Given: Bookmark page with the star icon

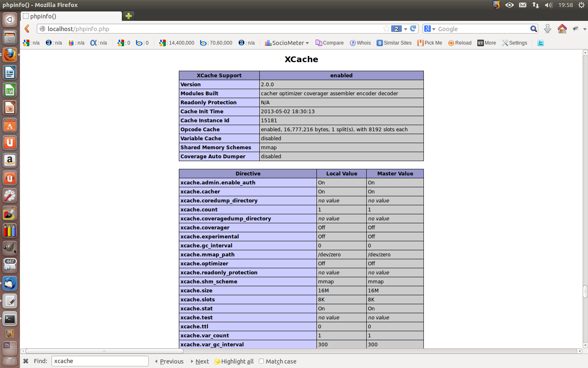Looking at the screenshot, I should (386, 29).
